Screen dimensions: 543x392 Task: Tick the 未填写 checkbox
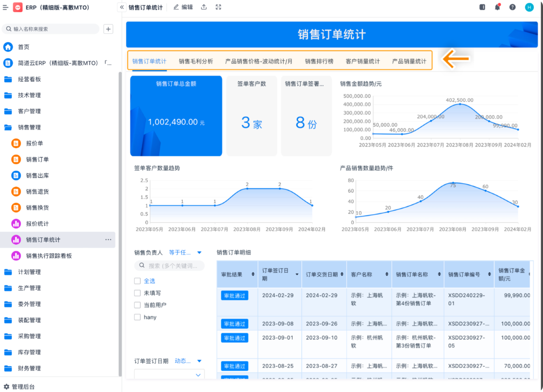[138, 293]
